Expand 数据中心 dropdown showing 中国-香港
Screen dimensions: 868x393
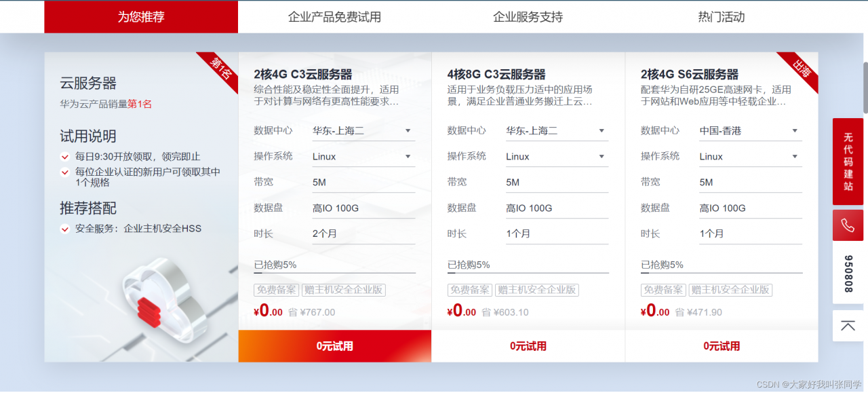click(x=751, y=131)
